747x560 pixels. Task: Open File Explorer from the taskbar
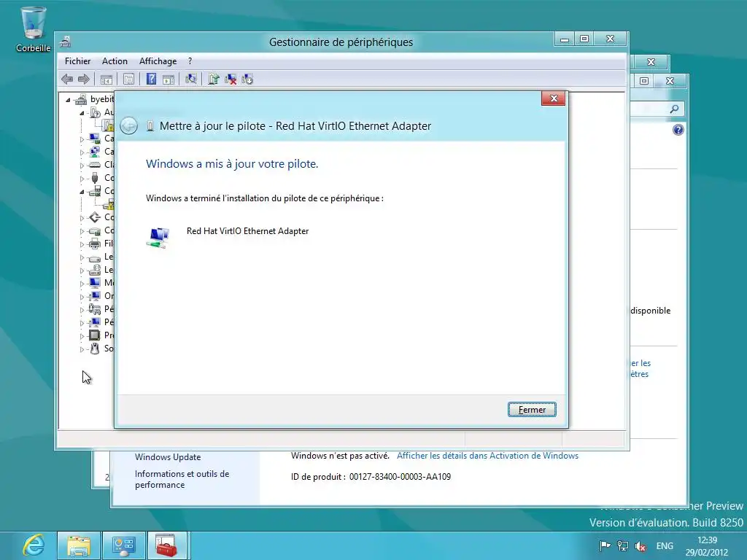(x=79, y=545)
